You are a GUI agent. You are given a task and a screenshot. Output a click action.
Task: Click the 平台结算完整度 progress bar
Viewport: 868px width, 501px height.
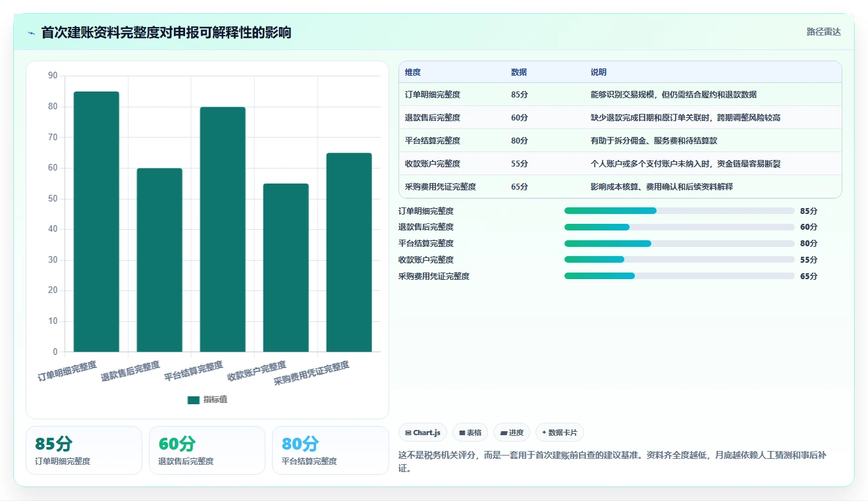[680, 244]
